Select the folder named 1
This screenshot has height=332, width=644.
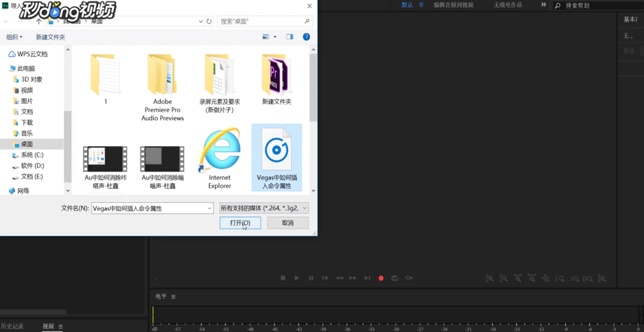coord(106,80)
